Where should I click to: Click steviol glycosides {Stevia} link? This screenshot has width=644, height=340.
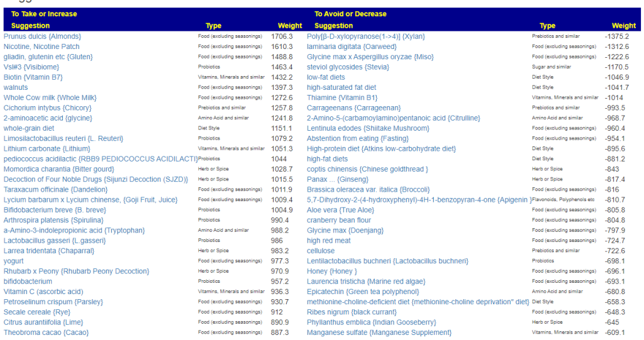(348, 67)
